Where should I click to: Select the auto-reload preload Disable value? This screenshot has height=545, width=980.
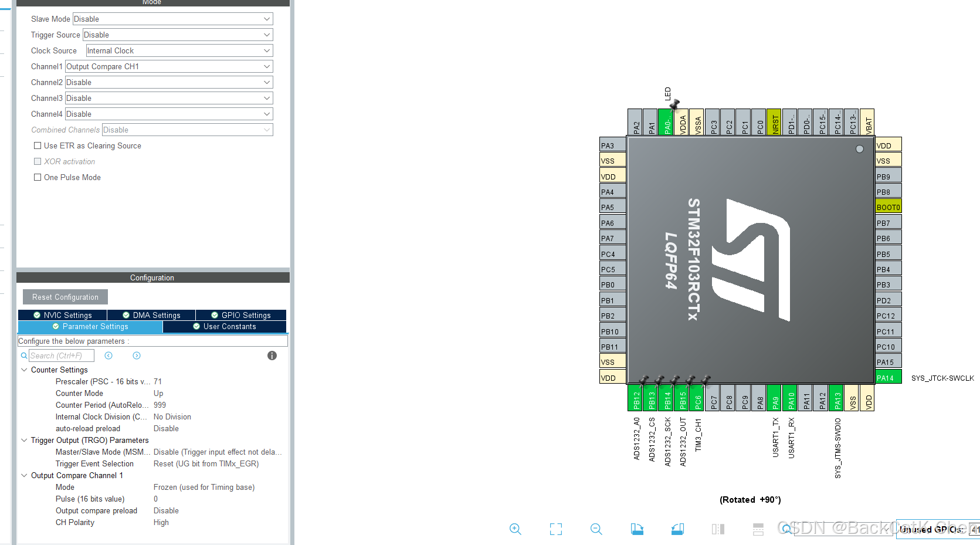point(166,428)
